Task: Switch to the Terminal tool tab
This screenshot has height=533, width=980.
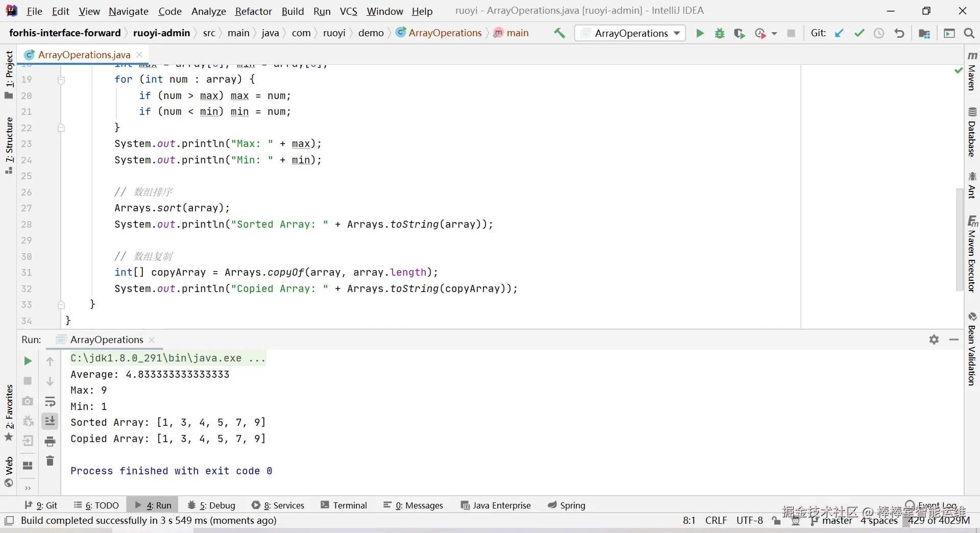Action: (344, 505)
